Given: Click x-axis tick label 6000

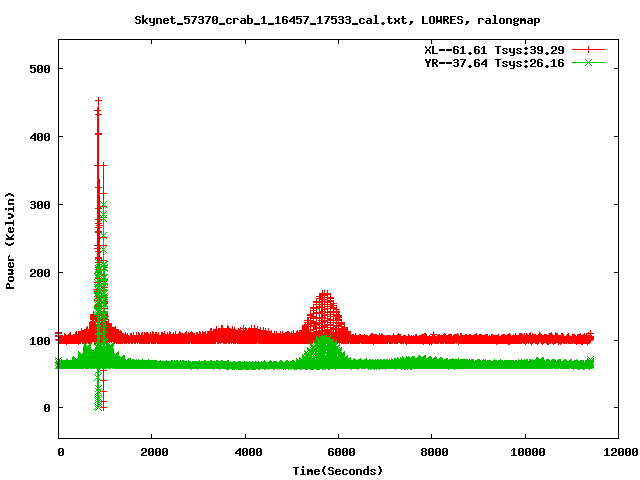Looking at the screenshot, I should click(x=341, y=452).
